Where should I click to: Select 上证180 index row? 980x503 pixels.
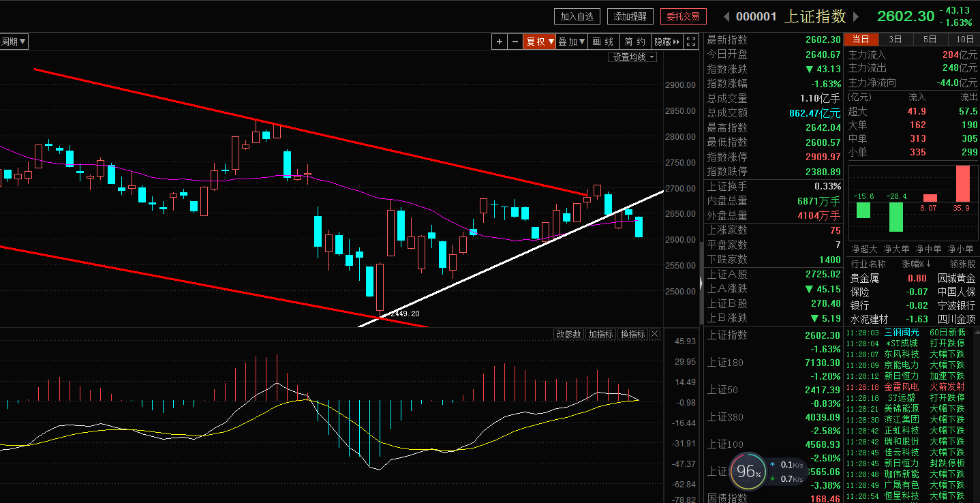(774, 369)
